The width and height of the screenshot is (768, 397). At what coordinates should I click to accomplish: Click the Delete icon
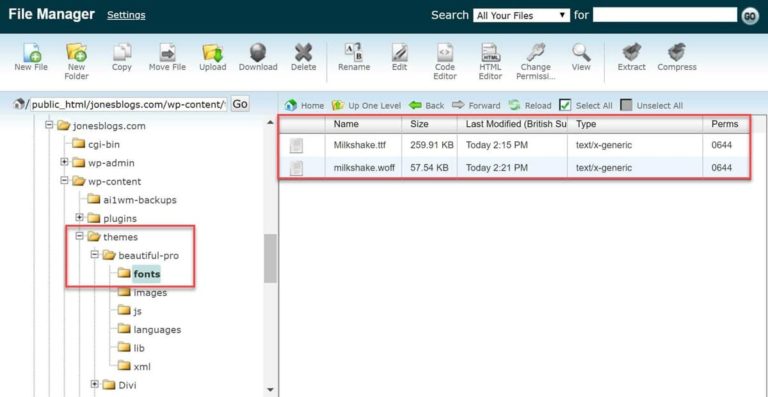(x=304, y=52)
